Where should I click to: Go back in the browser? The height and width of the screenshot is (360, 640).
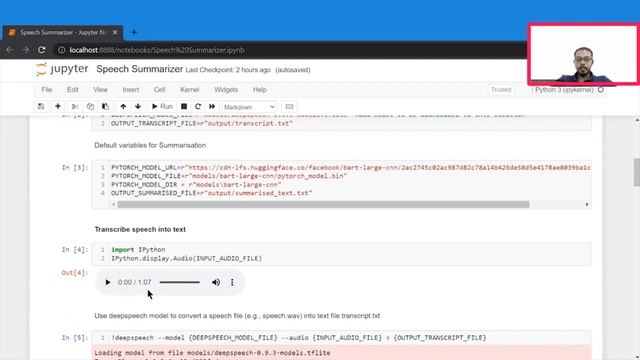point(9,50)
